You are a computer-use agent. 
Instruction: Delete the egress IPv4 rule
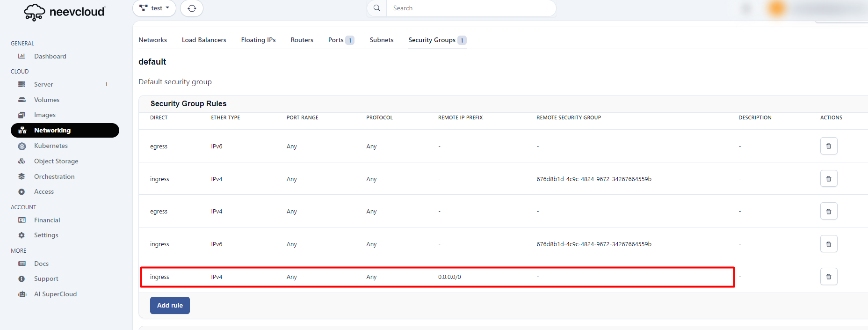(828, 212)
